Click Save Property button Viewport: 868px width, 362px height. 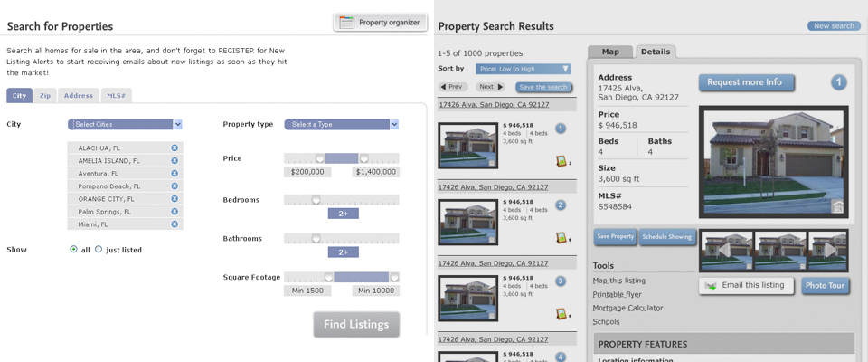615,237
